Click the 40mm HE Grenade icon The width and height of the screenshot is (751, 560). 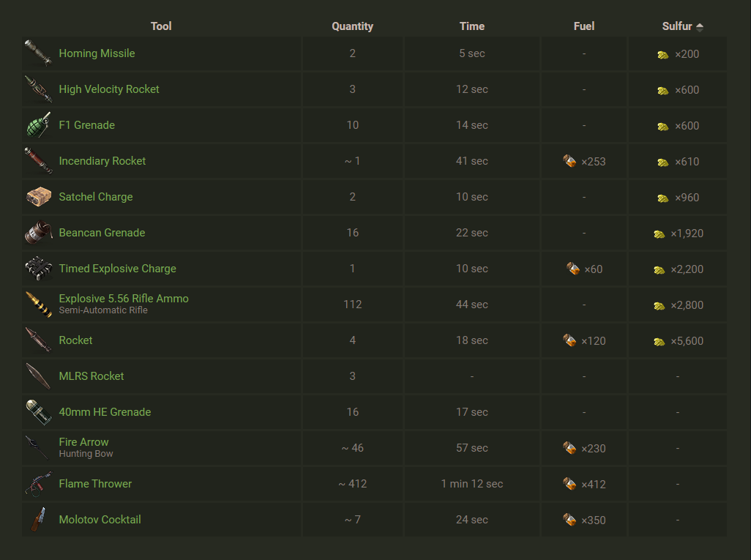pyautogui.click(x=38, y=412)
